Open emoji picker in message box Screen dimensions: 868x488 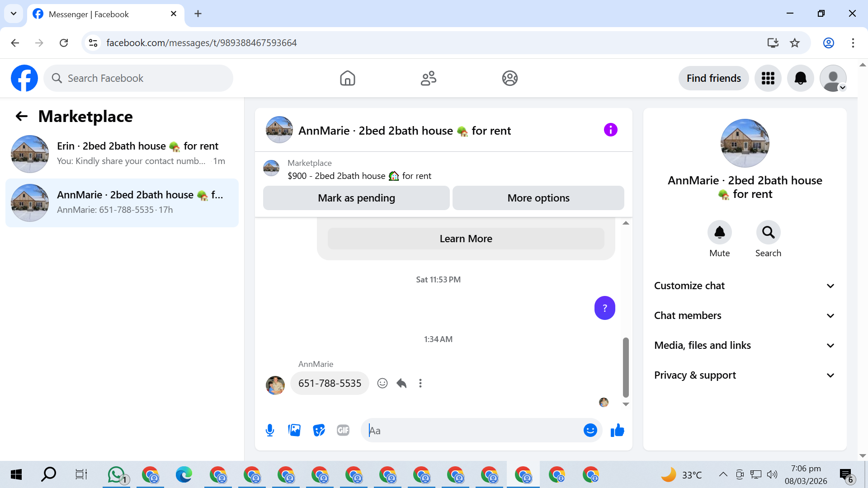pos(590,430)
